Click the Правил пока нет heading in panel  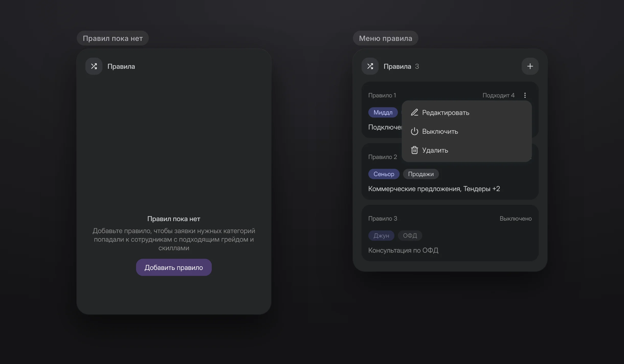pyautogui.click(x=174, y=219)
